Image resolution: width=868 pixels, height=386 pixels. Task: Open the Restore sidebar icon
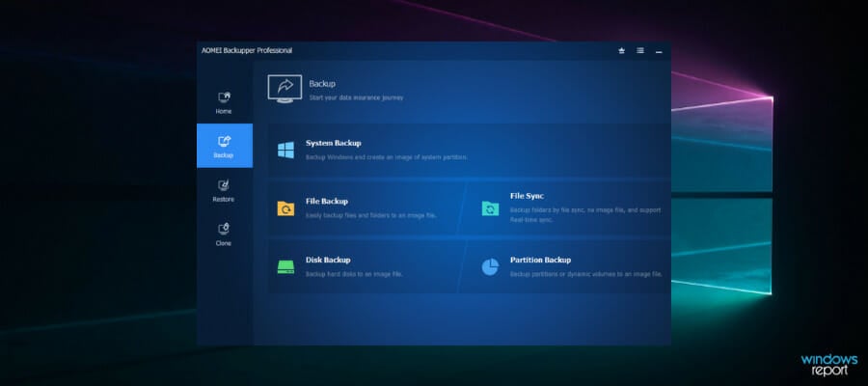pyautogui.click(x=224, y=185)
